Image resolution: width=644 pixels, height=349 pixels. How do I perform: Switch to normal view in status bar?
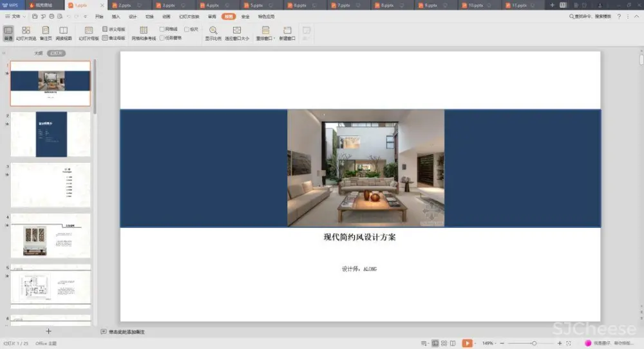point(435,343)
